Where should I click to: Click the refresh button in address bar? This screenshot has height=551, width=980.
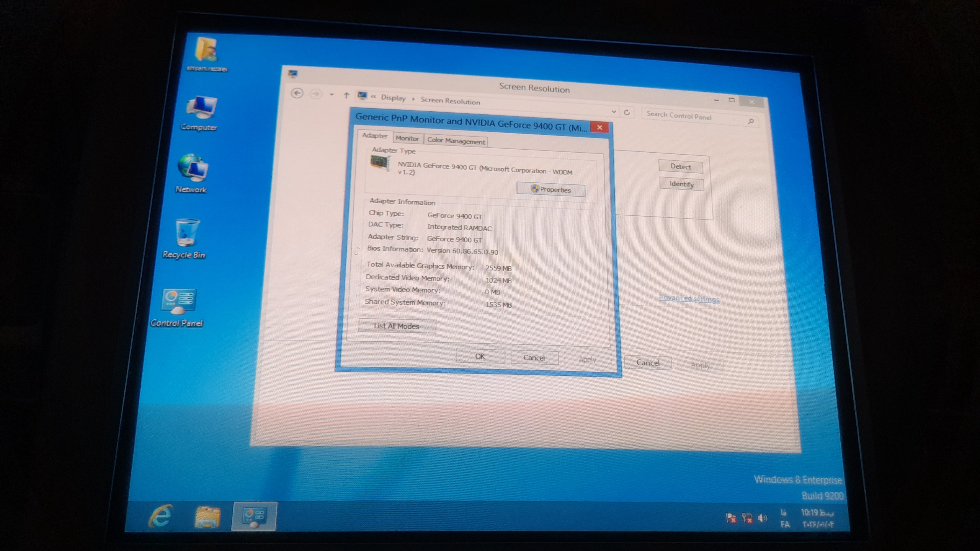[x=627, y=112]
